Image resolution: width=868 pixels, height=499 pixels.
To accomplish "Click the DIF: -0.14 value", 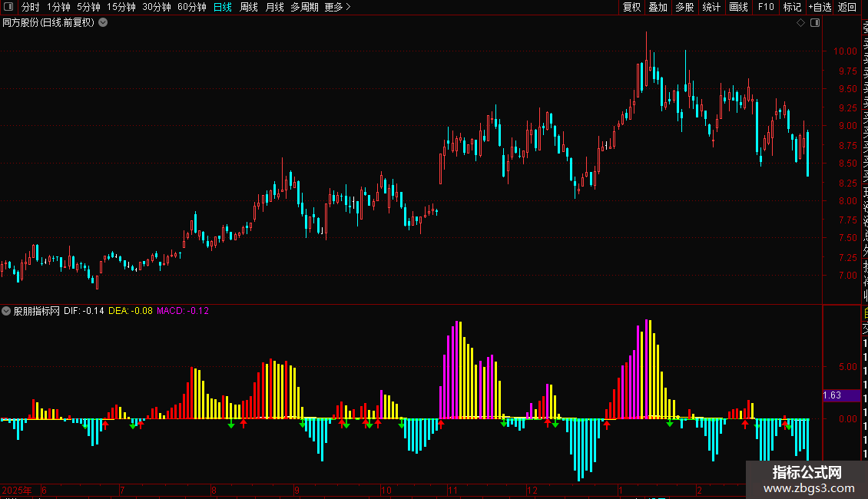I will 84,311.
